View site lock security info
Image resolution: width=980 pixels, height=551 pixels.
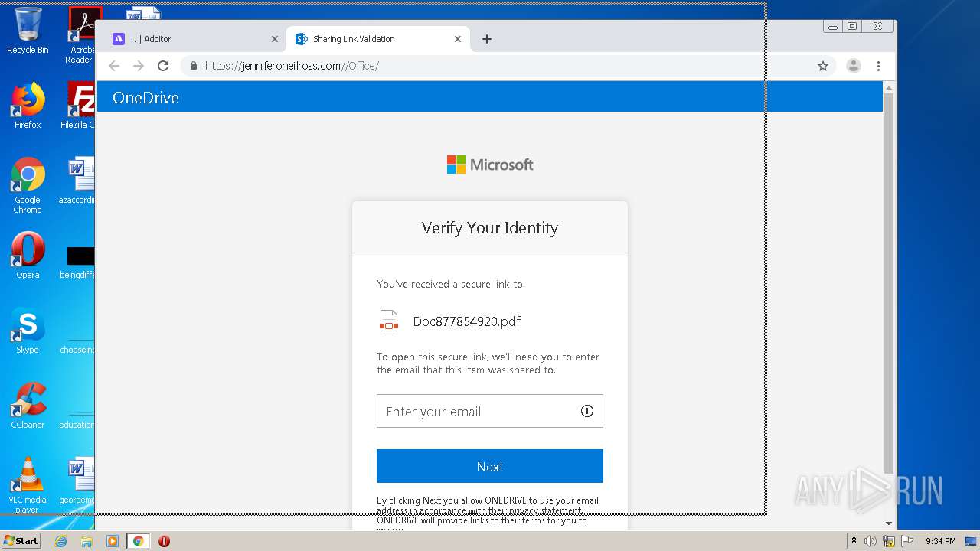point(194,66)
